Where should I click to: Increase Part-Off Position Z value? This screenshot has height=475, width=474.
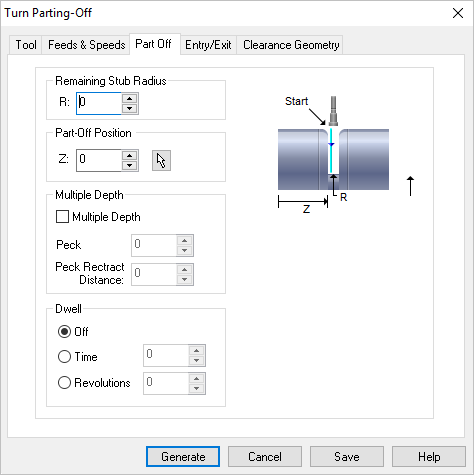coord(130,155)
